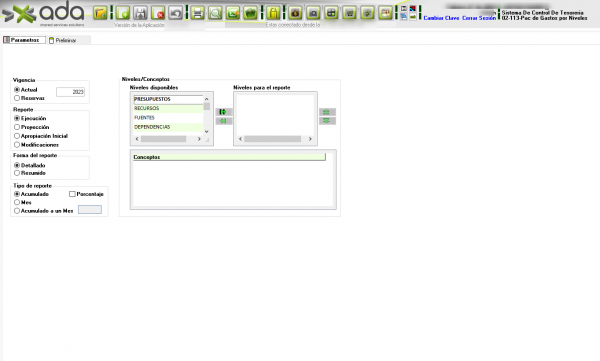Click the magnifier search toolbar icon
This screenshot has height=361, width=600.
215,13
